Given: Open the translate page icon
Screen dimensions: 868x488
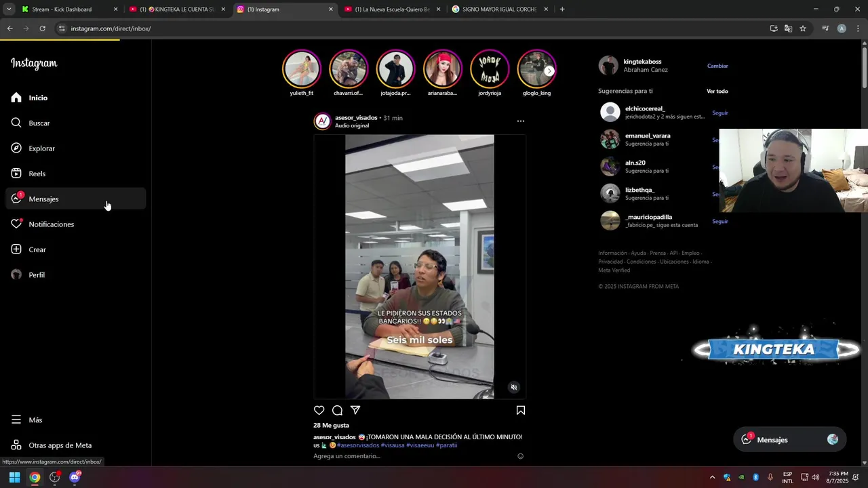Looking at the screenshot, I should click(788, 28).
